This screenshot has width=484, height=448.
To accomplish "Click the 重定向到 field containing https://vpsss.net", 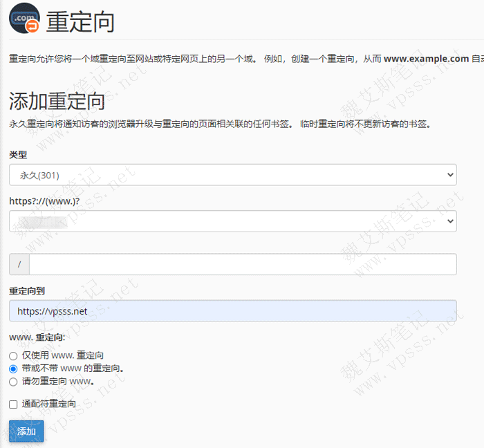I will (x=232, y=311).
